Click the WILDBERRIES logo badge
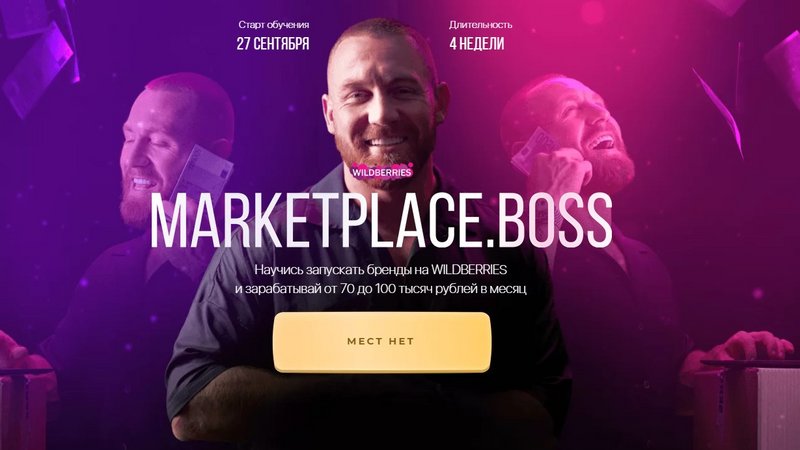The width and height of the screenshot is (800, 450). (x=382, y=171)
